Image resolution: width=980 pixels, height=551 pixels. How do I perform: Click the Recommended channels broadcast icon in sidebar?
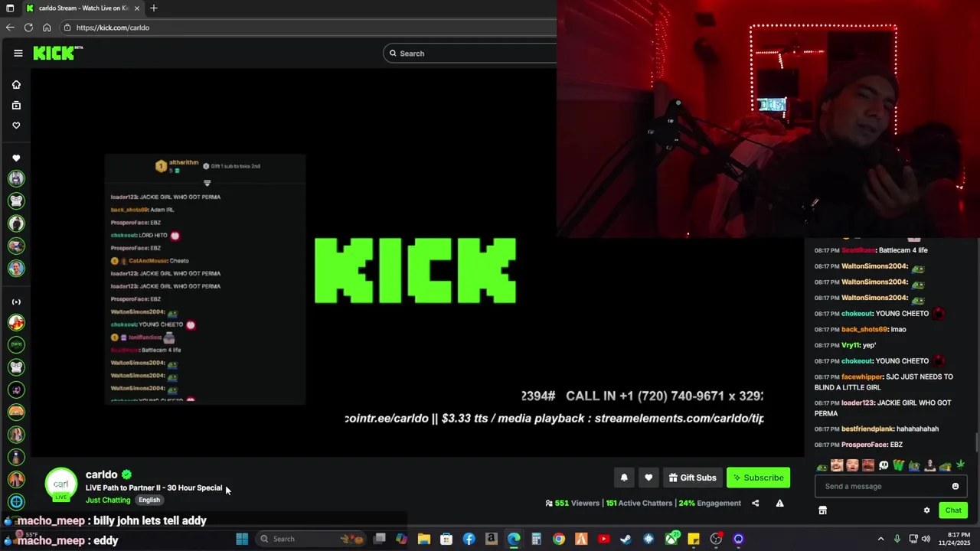tap(16, 302)
